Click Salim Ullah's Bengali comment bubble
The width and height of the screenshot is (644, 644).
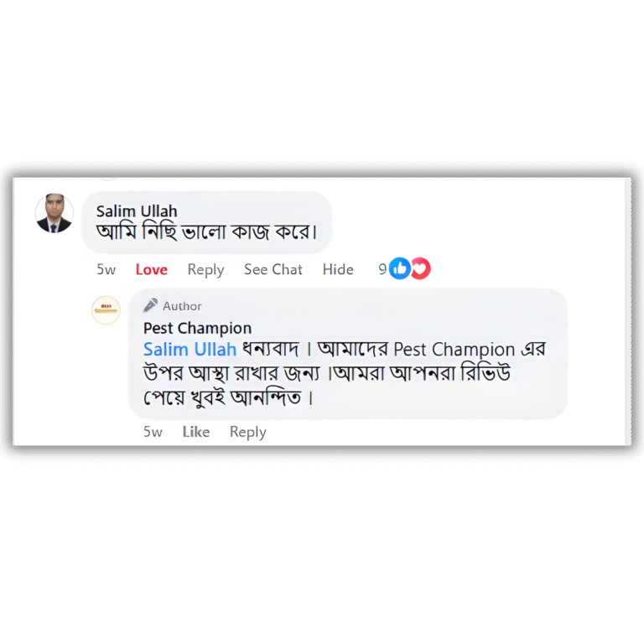coord(207,222)
